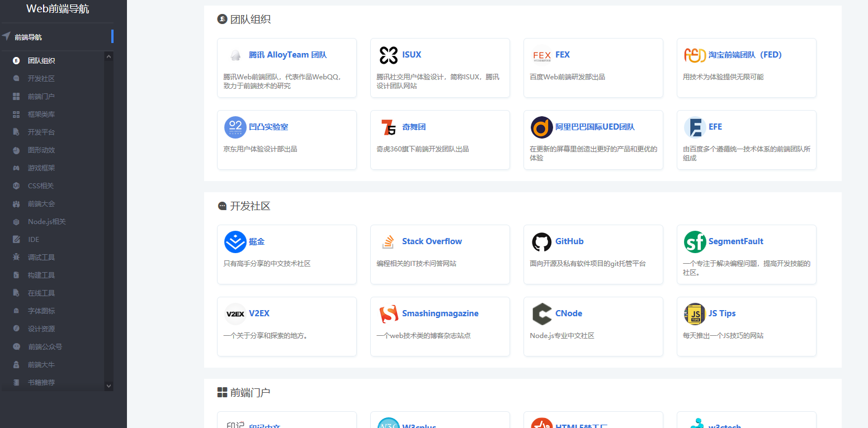Select 书籍推荐 sidebar item

[x=41, y=383]
